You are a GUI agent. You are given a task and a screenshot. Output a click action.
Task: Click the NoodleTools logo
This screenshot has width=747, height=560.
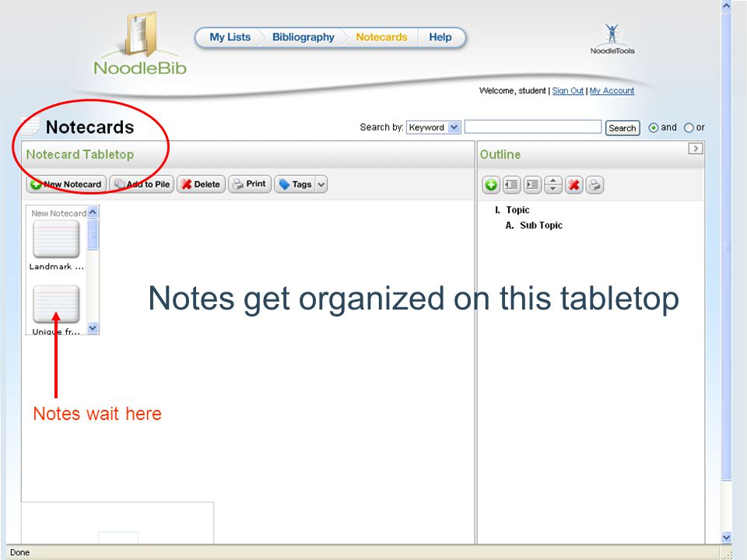coord(612,39)
